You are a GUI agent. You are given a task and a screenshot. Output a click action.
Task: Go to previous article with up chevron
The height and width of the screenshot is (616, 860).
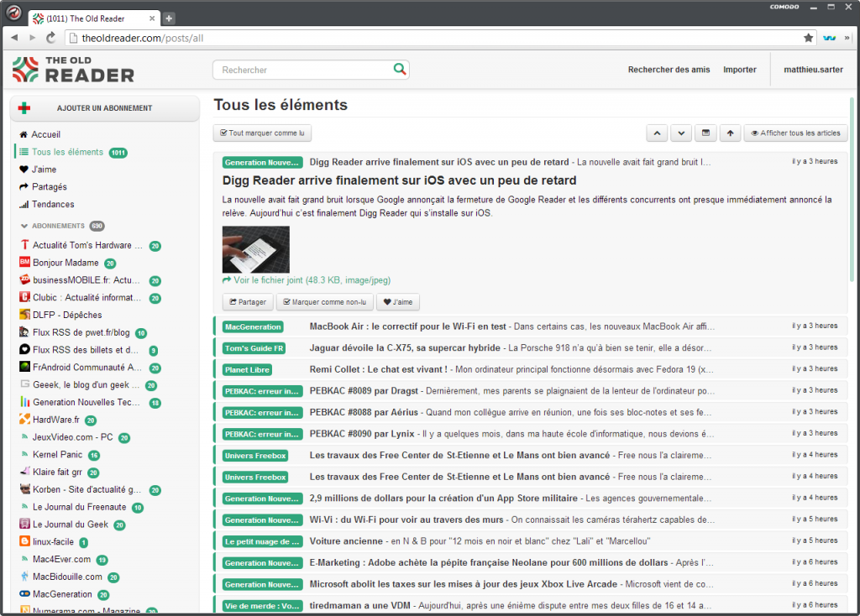(x=657, y=133)
